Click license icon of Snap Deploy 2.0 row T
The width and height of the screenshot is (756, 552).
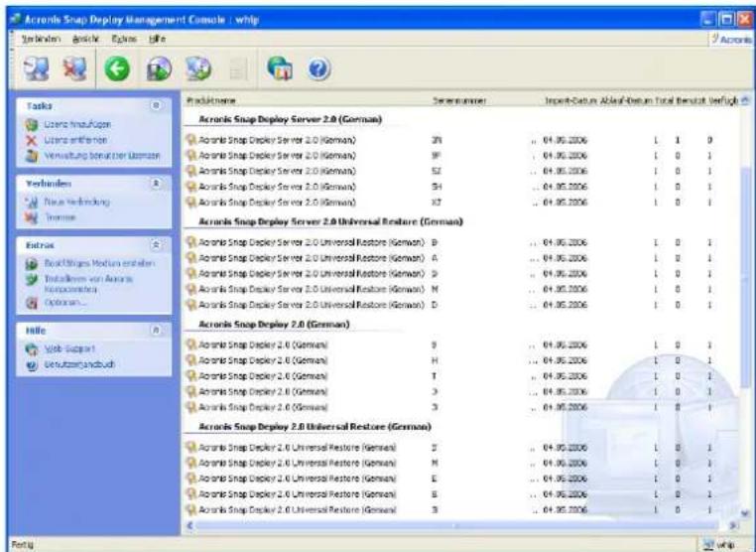click(191, 376)
